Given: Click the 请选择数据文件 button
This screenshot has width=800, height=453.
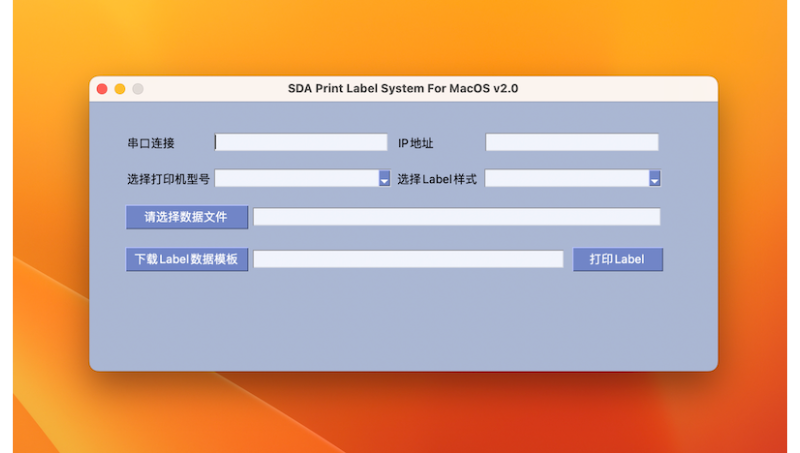Looking at the screenshot, I should pos(187,217).
